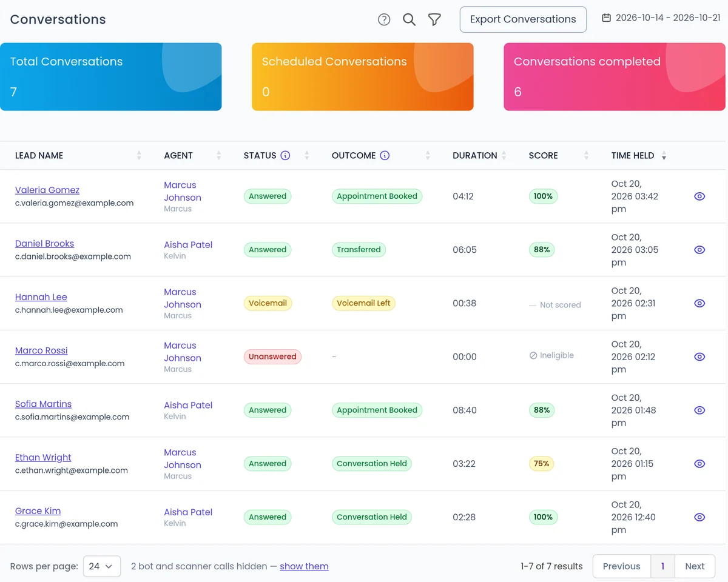The image size is (728, 582).
Task: Click the Scheduled Conversations card
Action: [x=363, y=77]
